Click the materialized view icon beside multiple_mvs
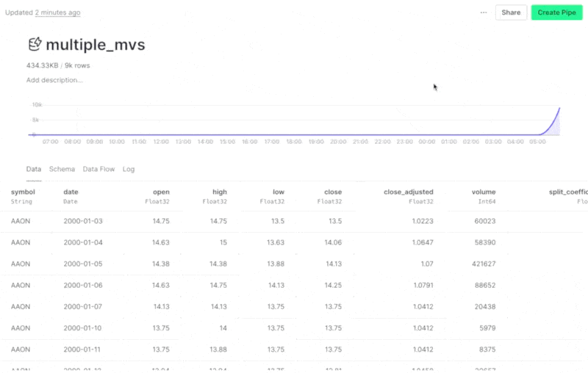 coord(34,45)
